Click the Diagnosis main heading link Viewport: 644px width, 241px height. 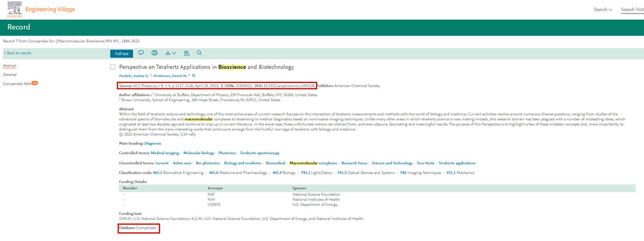[153, 143]
